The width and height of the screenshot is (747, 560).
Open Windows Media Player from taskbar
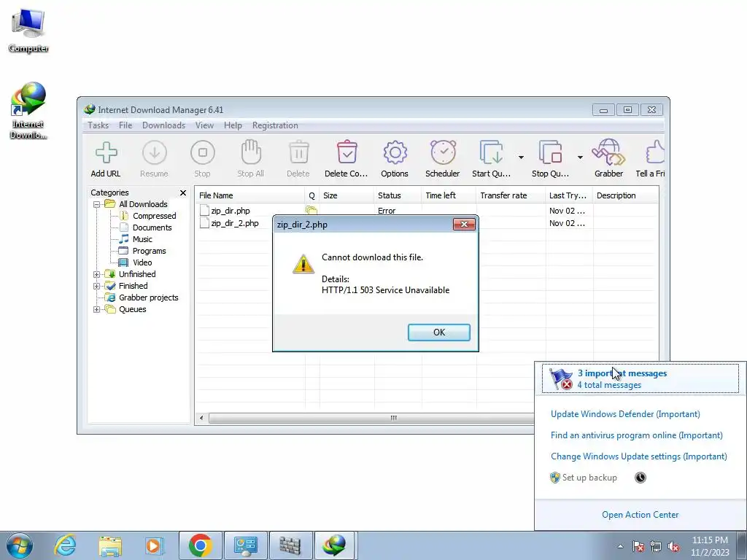coord(155,545)
